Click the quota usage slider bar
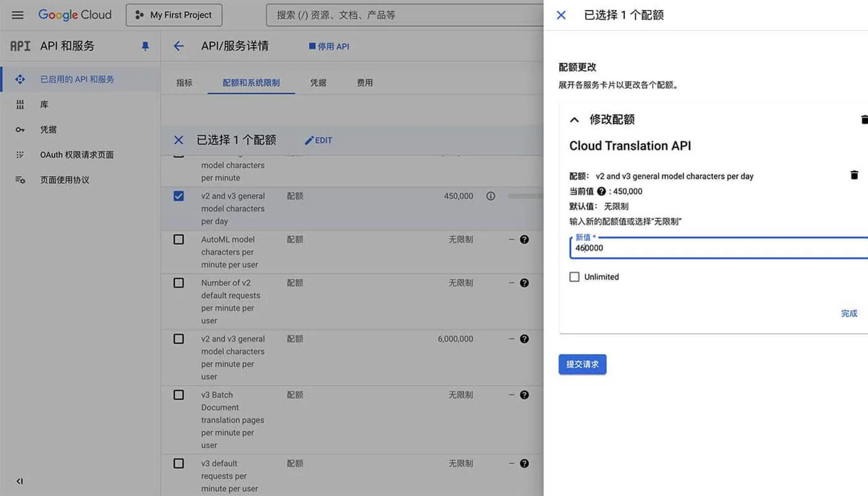This screenshot has width=868, height=496. [x=524, y=196]
